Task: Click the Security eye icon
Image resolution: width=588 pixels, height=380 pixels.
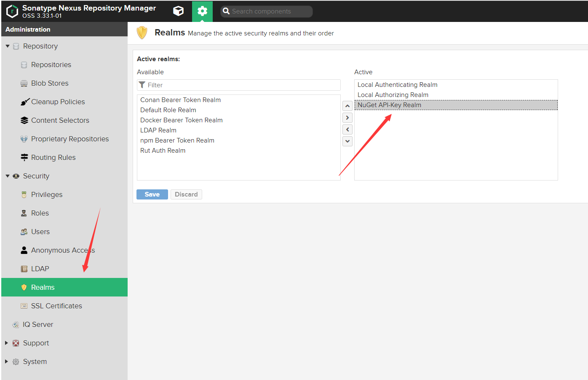Action: click(x=16, y=176)
